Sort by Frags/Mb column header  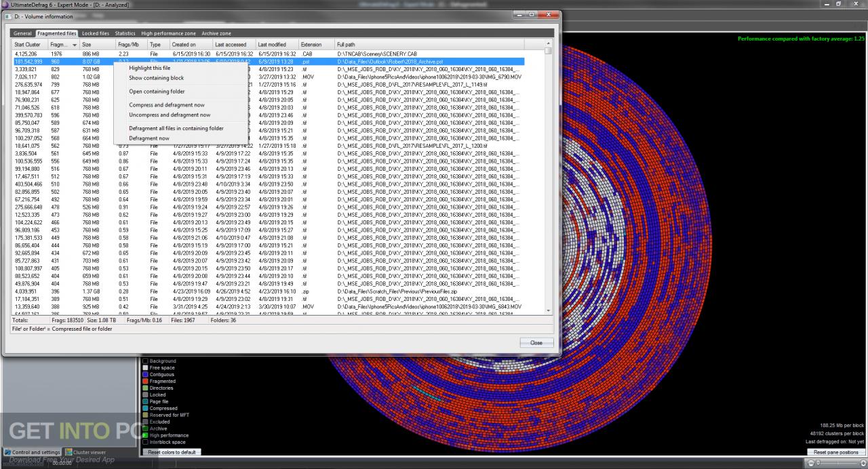point(132,45)
